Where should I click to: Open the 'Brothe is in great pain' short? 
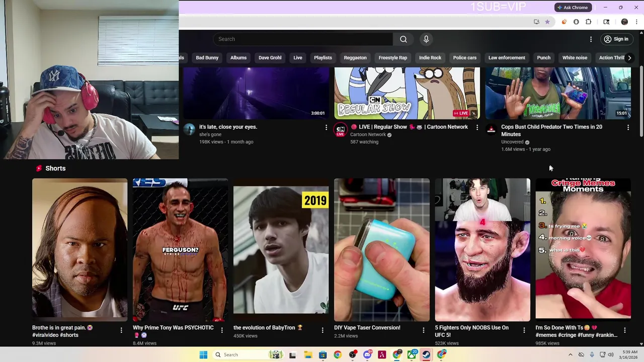pyautogui.click(x=79, y=249)
